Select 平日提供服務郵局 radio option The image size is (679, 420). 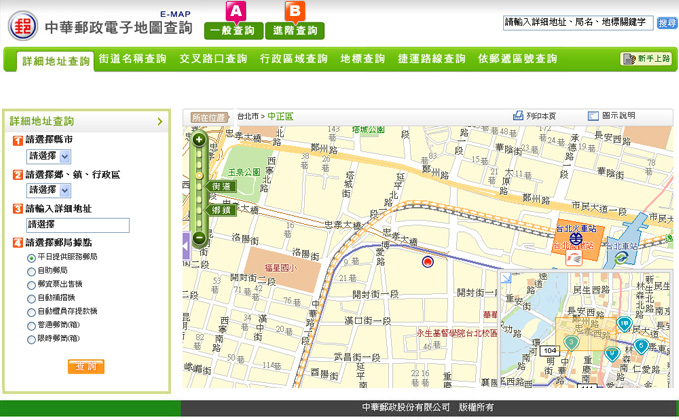pyautogui.click(x=31, y=258)
